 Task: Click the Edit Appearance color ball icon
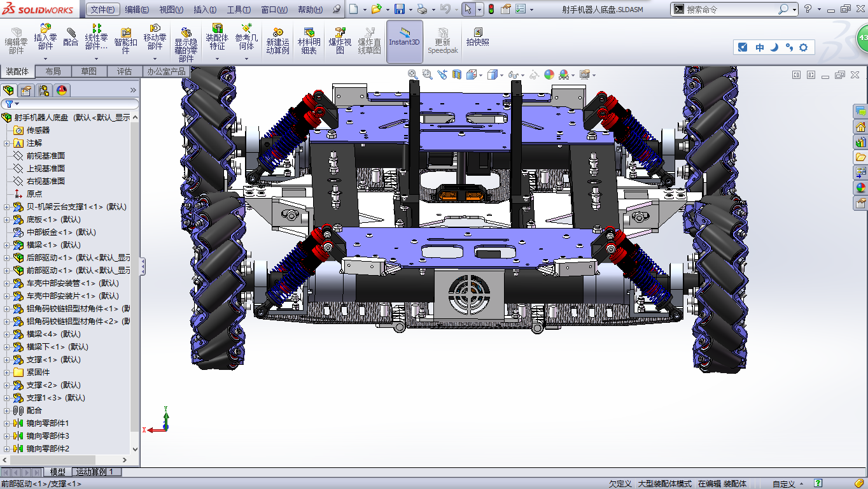coord(549,74)
